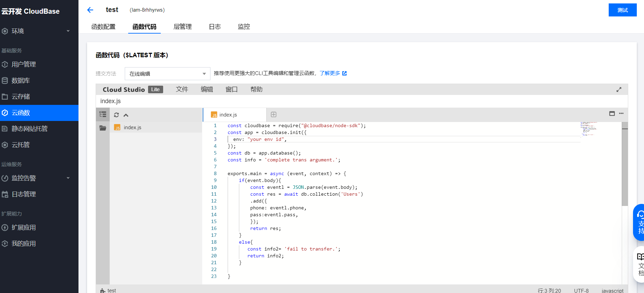This screenshot has height=293, width=644.
Task: Open the 数据库 database icon
Action: (x=5, y=81)
